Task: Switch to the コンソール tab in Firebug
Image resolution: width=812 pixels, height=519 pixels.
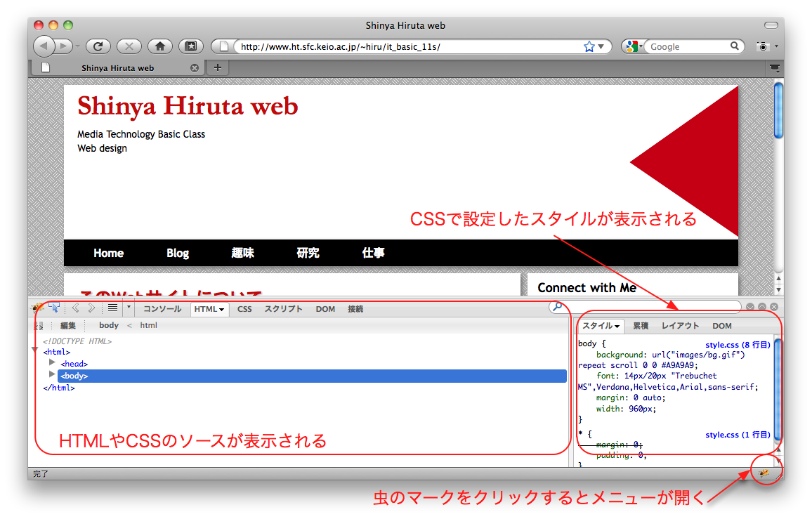Action: [x=162, y=309]
